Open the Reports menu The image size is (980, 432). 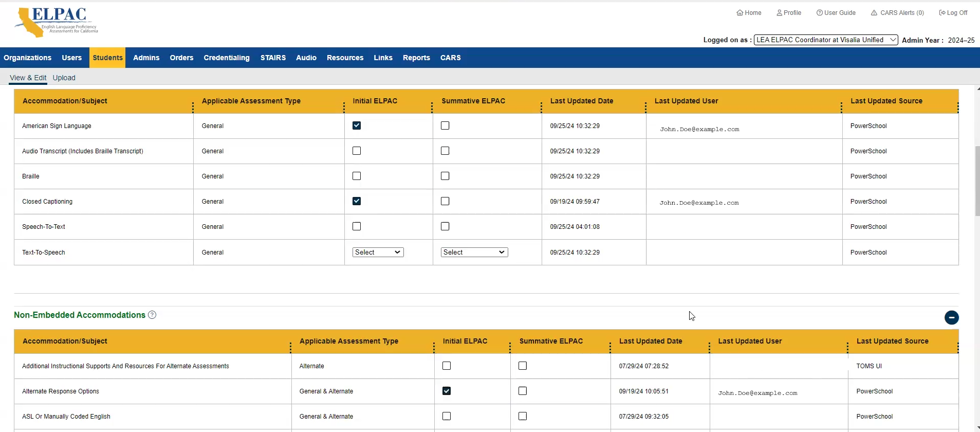pos(416,58)
